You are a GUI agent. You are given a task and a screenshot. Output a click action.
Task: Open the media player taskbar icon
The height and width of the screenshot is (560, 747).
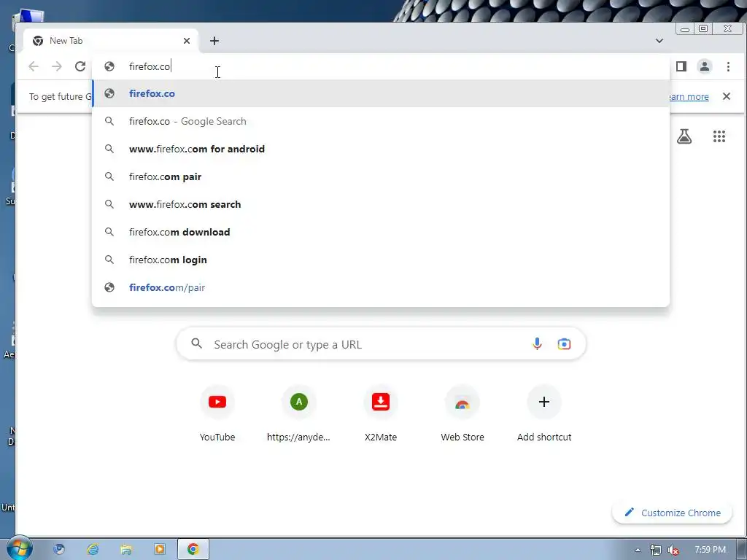click(160, 549)
